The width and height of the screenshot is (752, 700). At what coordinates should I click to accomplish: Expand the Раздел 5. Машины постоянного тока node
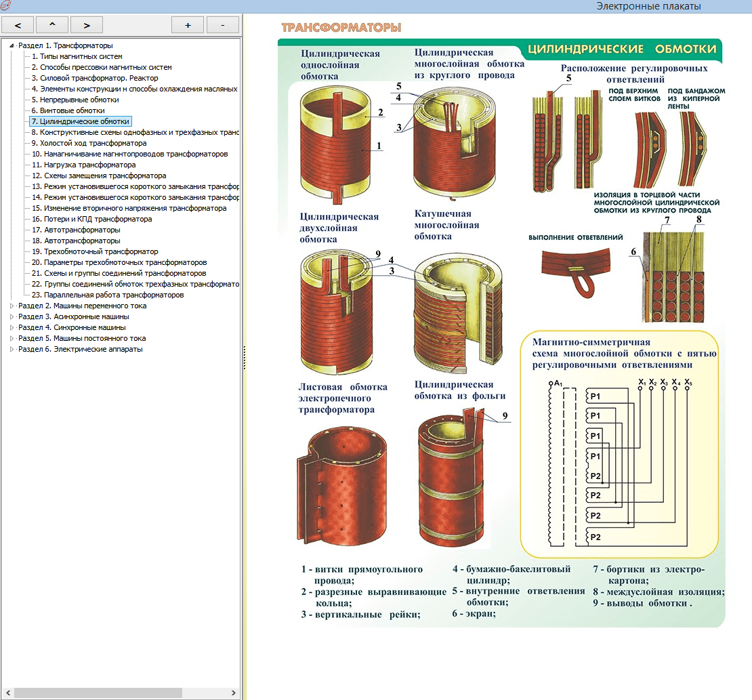click(x=12, y=338)
